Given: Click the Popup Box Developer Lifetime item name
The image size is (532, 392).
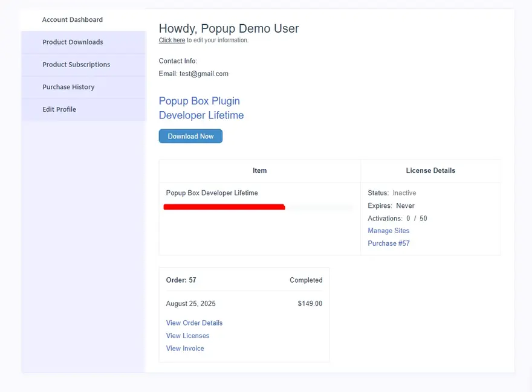Looking at the screenshot, I should click(212, 193).
